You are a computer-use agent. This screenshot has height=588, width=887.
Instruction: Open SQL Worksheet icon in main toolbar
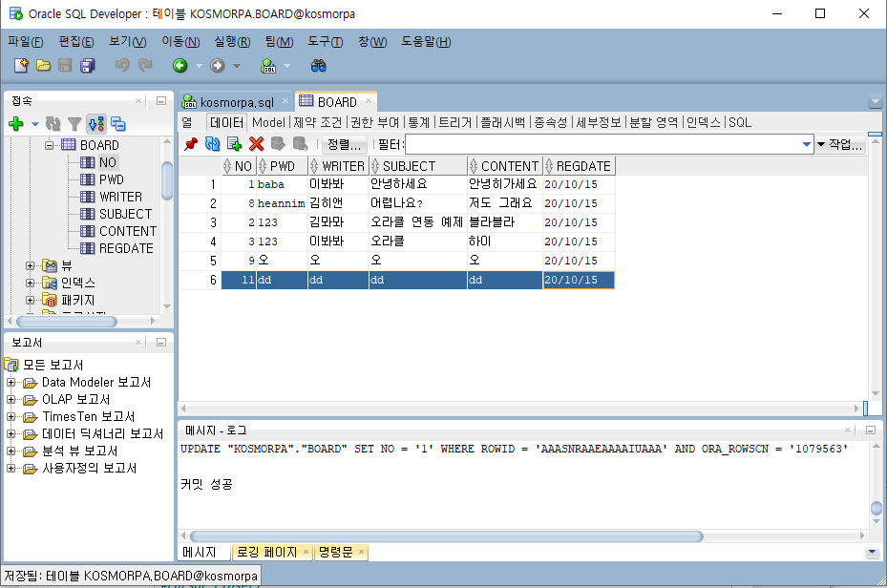[x=268, y=66]
